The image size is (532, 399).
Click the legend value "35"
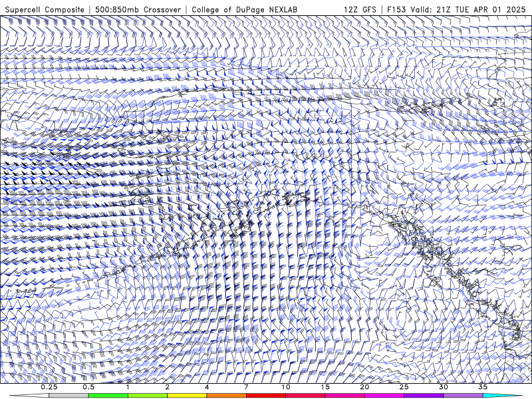tap(483, 387)
